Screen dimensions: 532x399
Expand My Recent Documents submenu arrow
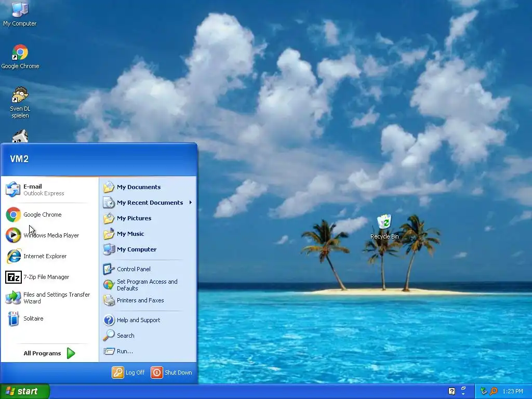[x=190, y=203]
